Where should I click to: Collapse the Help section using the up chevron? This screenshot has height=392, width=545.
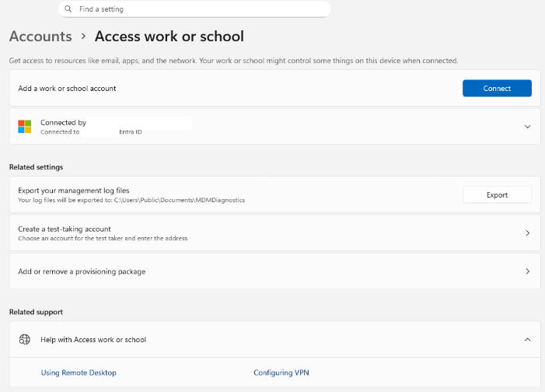click(527, 340)
